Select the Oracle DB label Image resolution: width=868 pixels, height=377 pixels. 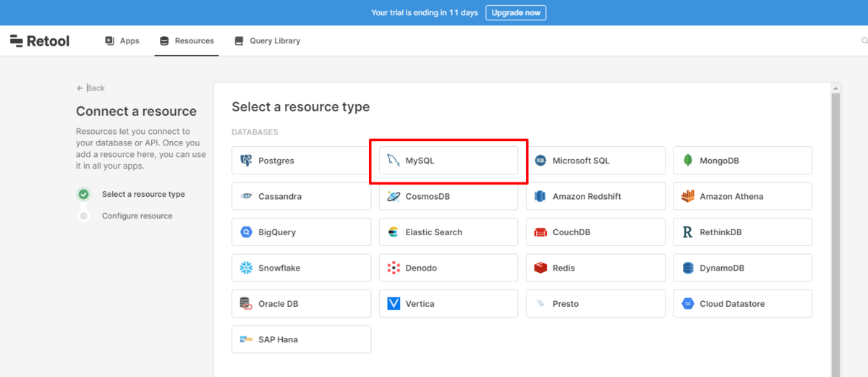pyautogui.click(x=278, y=304)
